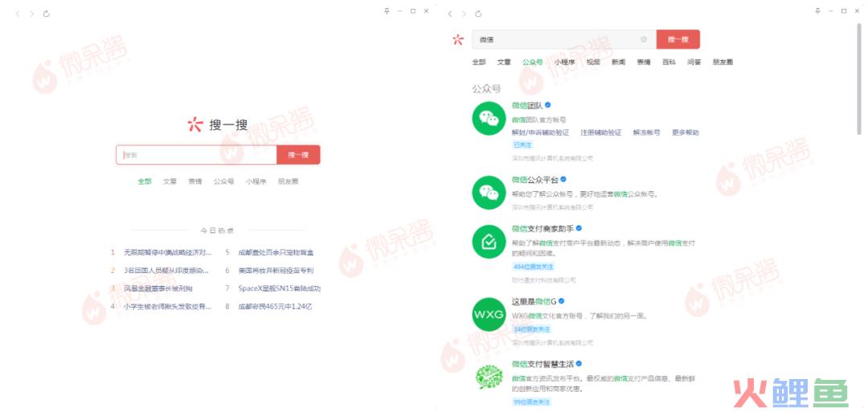
Task: Switch to 表情 tab in right window
Action: click(x=644, y=63)
